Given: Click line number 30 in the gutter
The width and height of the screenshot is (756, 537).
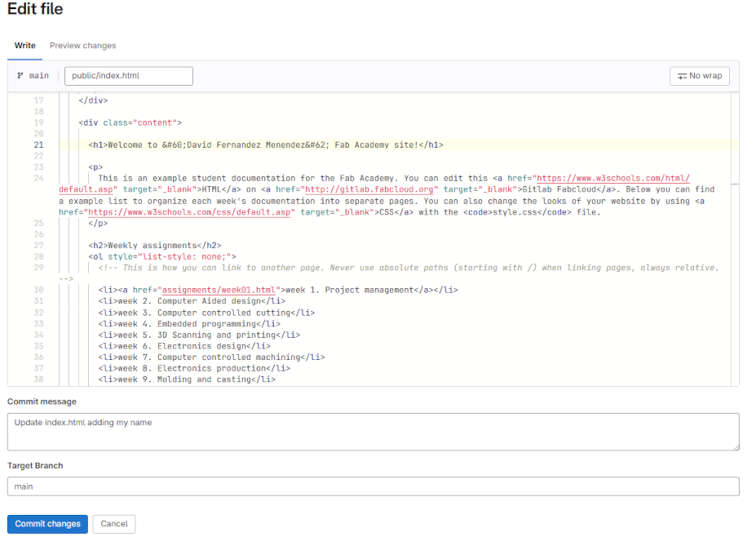Looking at the screenshot, I should (38, 290).
